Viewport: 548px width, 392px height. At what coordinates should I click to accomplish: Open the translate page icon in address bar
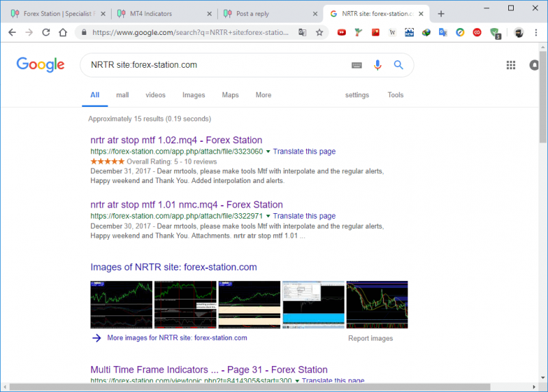click(302, 32)
